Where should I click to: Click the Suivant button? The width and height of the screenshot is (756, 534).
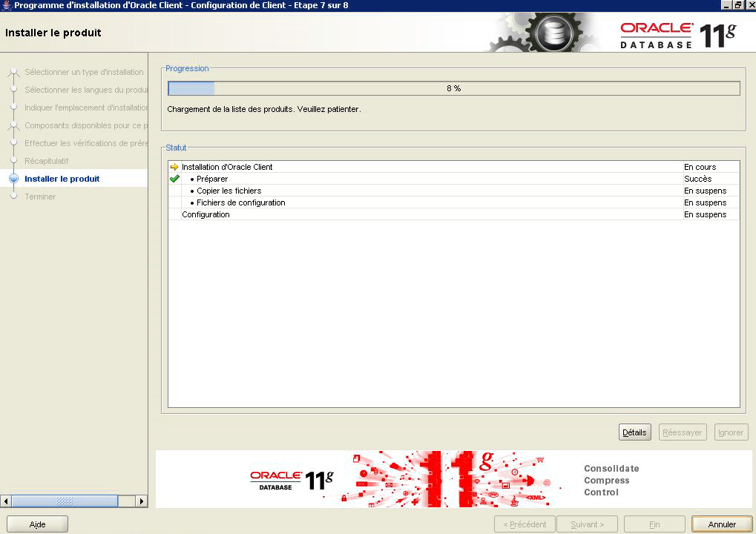(x=587, y=524)
